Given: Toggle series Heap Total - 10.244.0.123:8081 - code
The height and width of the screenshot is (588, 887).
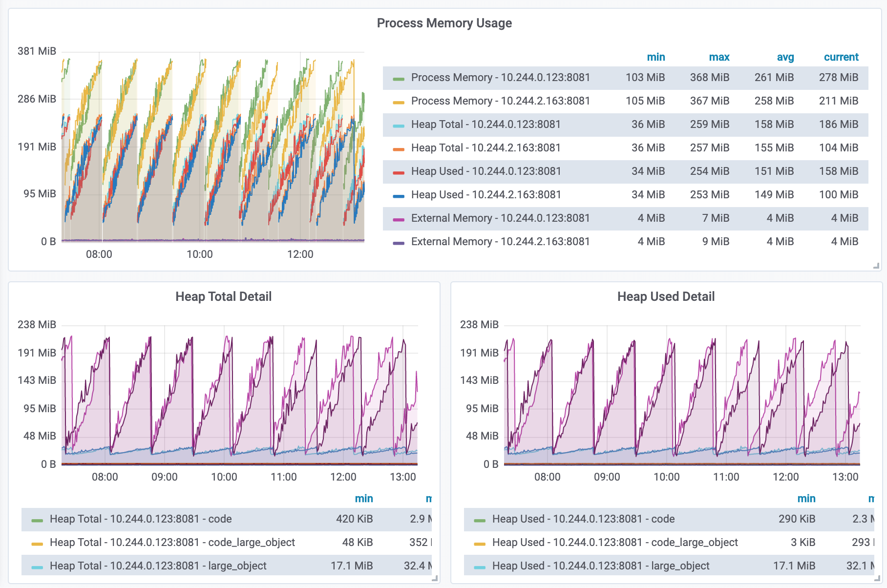Looking at the screenshot, I should click(x=141, y=519).
